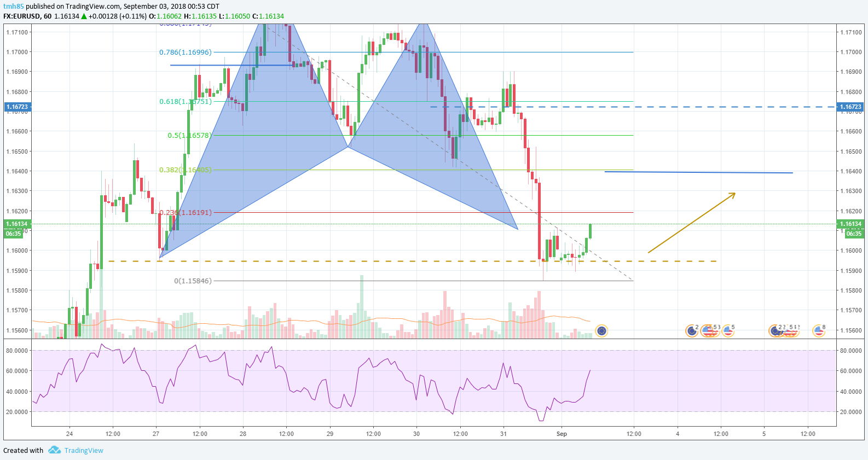Open the TradingView link in the footer
This screenshot has height=460, width=868.
click(x=84, y=450)
